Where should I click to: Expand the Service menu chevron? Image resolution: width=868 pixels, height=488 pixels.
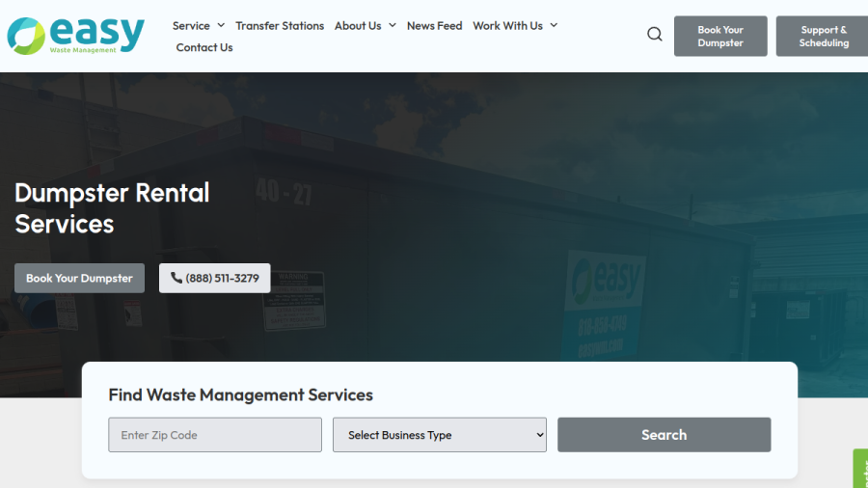tap(221, 25)
